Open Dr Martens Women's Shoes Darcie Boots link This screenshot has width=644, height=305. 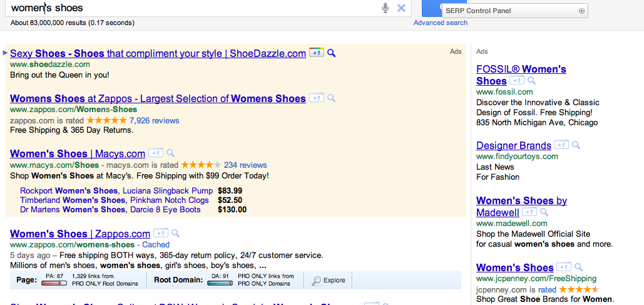point(110,210)
